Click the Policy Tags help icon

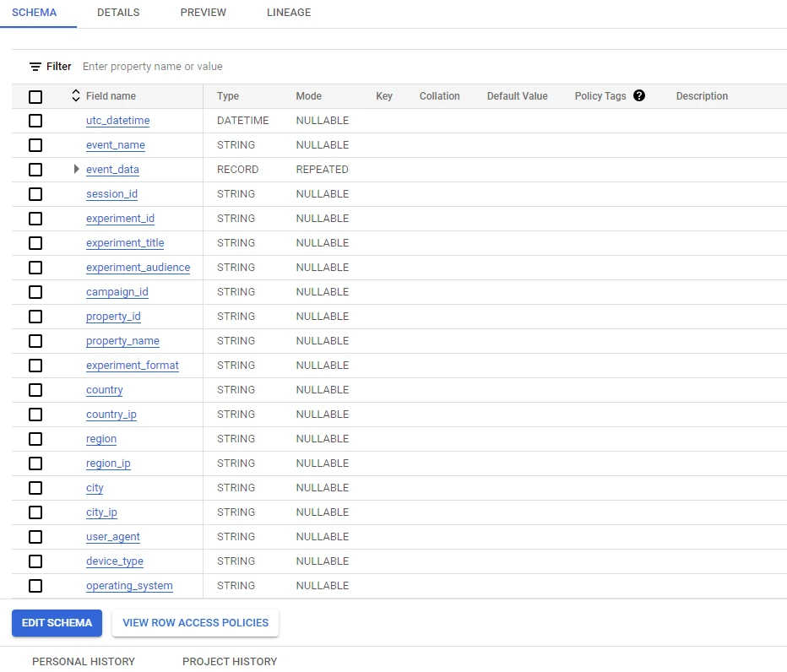point(639,95)
